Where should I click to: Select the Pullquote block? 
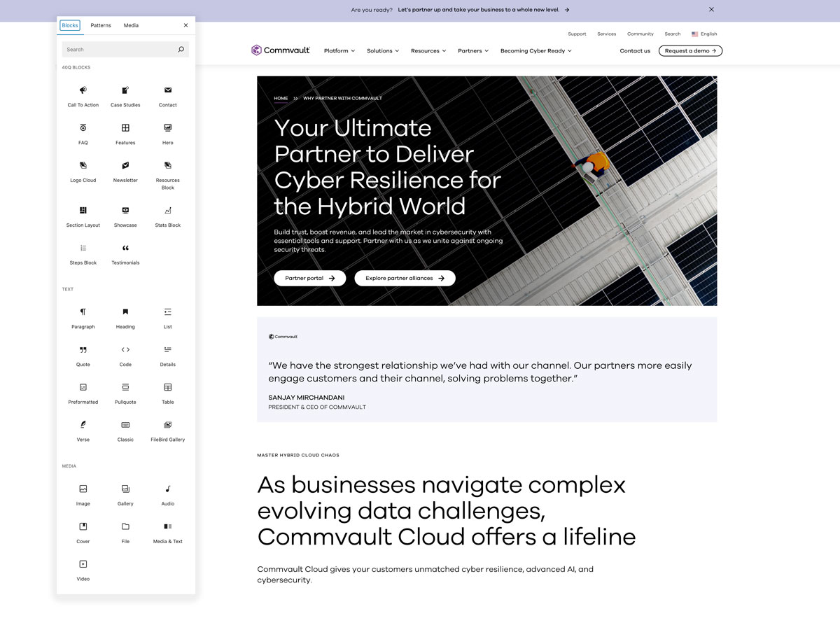coord(125,393)
